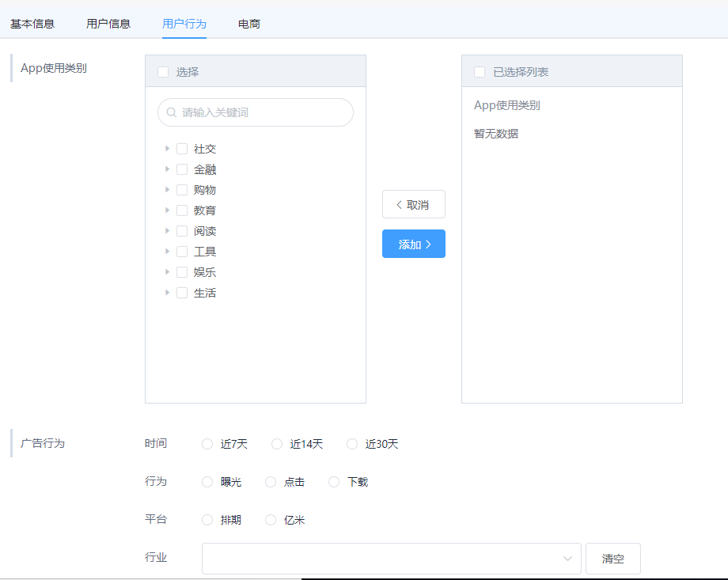Select the 近7天 time radio button
The height and width of the screenshot is (580, 728).
(x=207, y=444)
